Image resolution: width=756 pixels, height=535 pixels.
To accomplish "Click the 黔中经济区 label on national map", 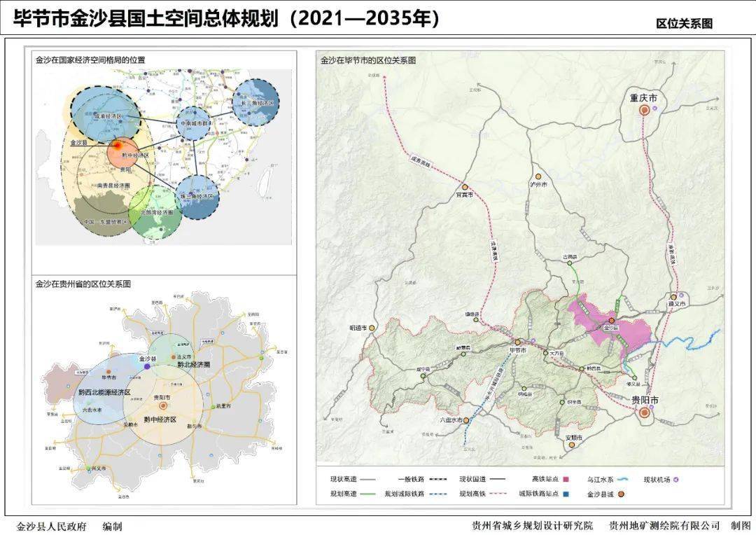I will [135, 155].
